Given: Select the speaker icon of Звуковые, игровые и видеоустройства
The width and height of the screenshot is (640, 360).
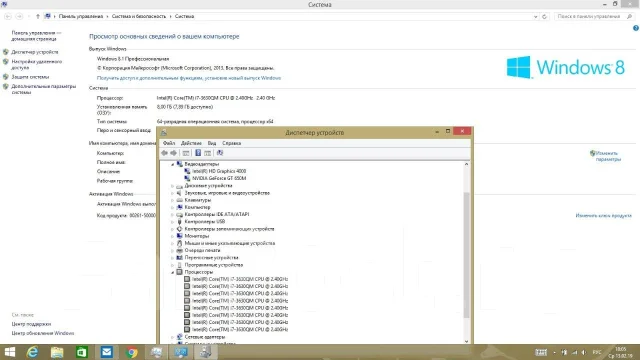Looking at the screenshot, I should pyautogui.click(x=179, y=193).
